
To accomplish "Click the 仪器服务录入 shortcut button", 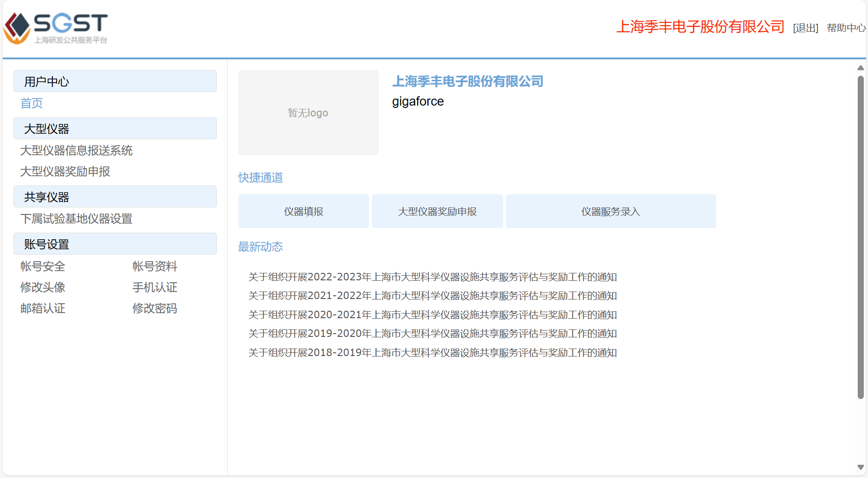I will 611,211.
